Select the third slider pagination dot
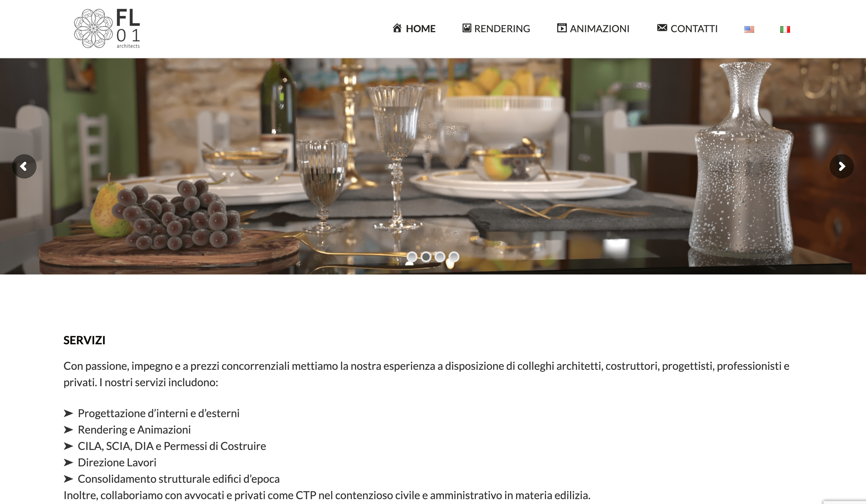The image size is (866, 504). click(440, 257)
